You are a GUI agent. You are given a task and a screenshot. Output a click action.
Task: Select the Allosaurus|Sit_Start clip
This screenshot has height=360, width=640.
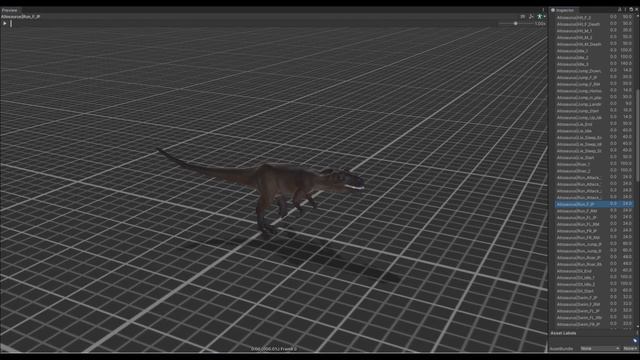594,291
